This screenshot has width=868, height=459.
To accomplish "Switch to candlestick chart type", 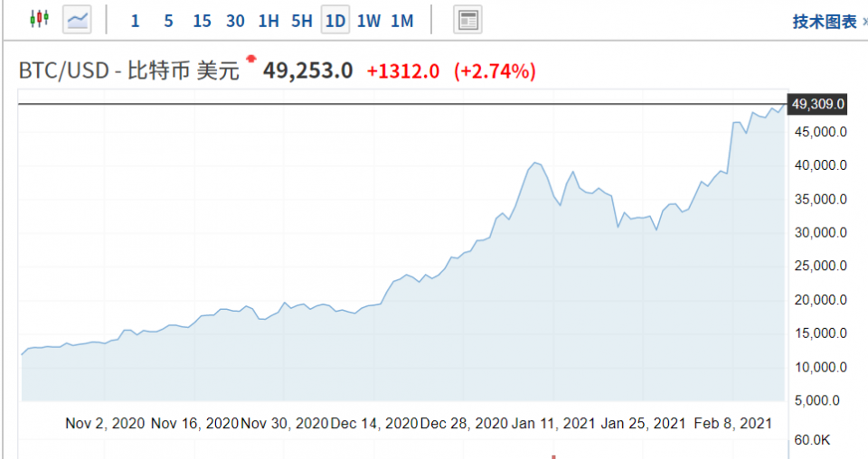I will coord(38,19).
